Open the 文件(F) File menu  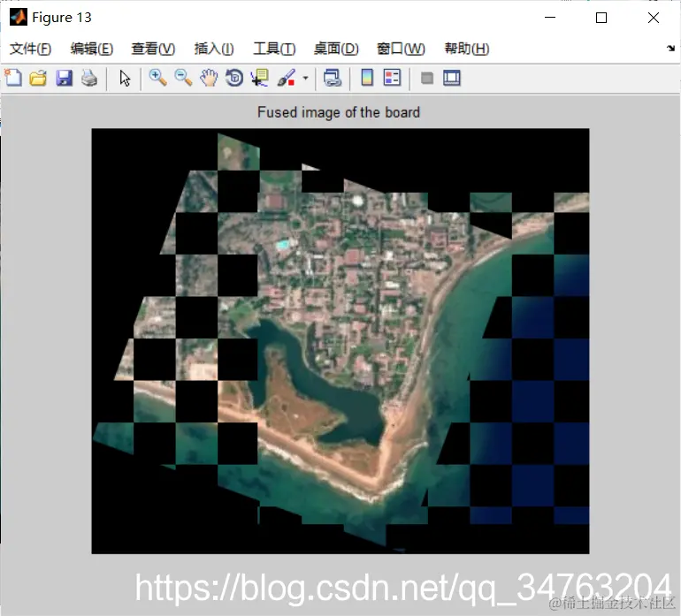(x=30, y=49)
